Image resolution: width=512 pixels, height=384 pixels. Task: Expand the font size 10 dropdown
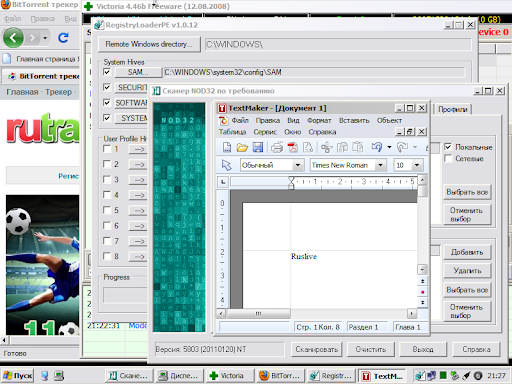point(417,165)
